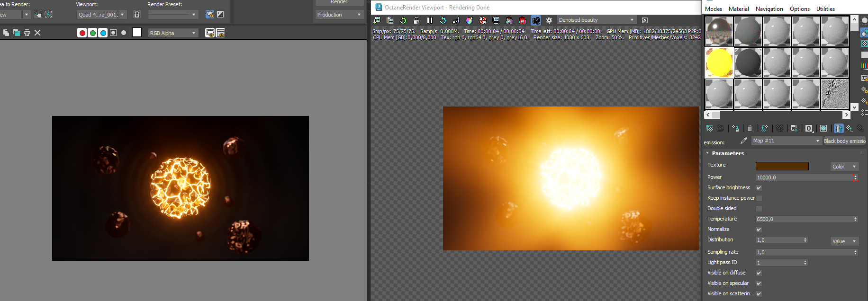The height and width of the screenshot is (301, 868).
Task: Toggle UI frame window eye icon
Action: [220, 33]
